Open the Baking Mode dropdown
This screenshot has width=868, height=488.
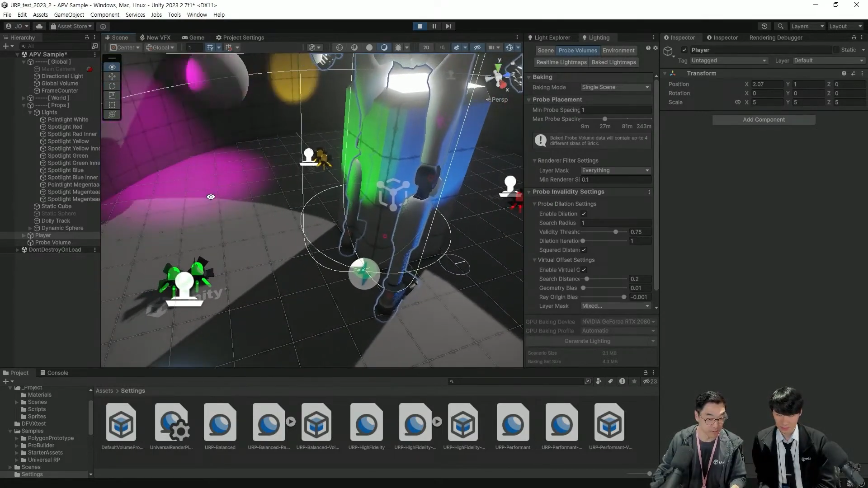615,87
